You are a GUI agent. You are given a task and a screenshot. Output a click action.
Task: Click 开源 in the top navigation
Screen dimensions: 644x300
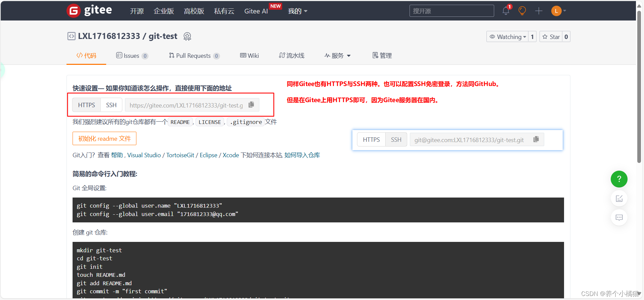point(137,11)
